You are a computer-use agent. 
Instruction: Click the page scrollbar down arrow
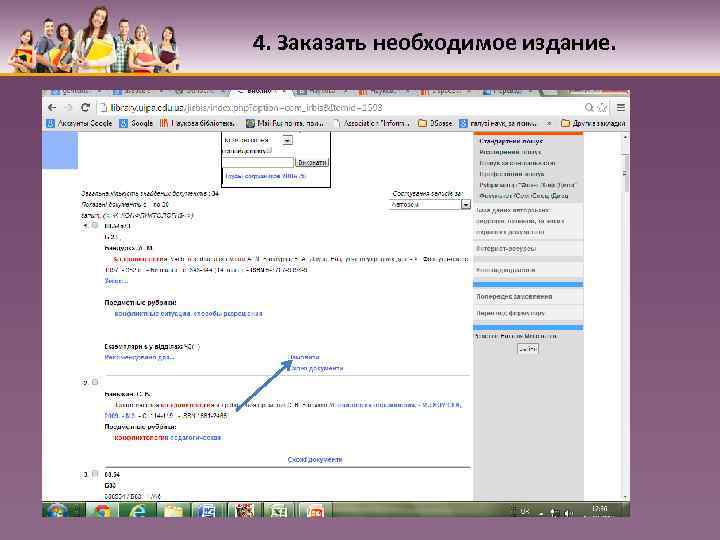pos(625,497)
